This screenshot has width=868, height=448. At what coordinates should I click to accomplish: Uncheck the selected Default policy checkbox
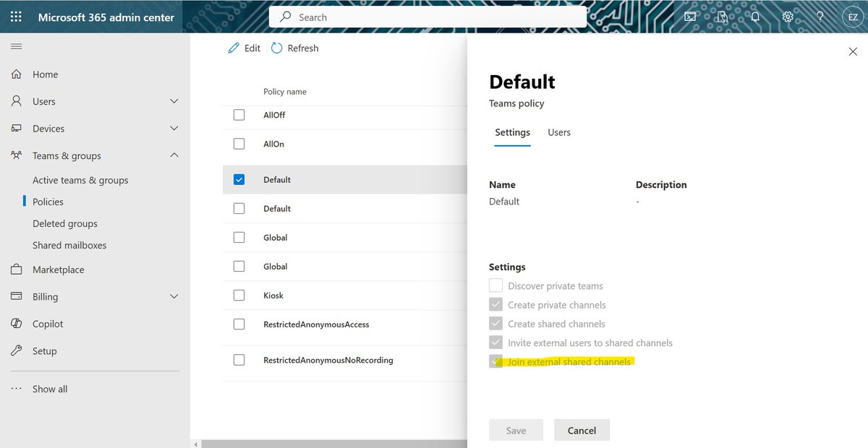tap(239, 179)
